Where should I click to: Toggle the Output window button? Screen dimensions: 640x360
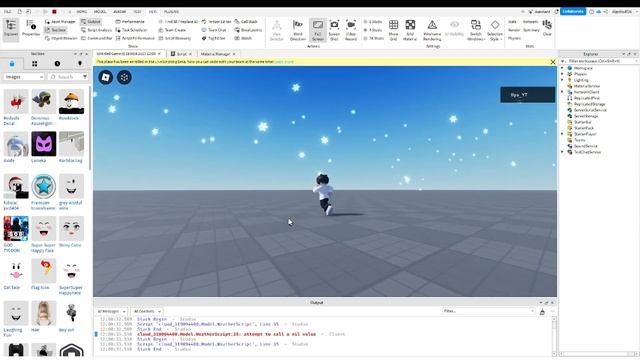pos(91,22)
